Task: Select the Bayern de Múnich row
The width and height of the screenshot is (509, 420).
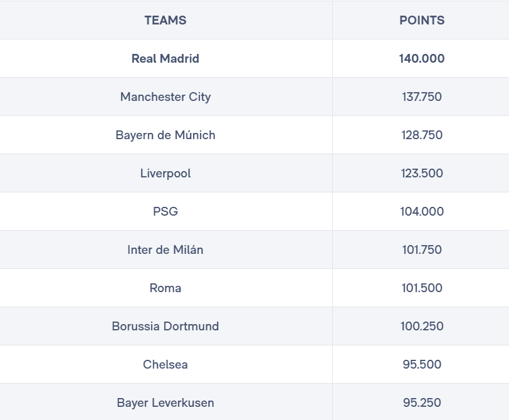Action: tap(255, 135)
